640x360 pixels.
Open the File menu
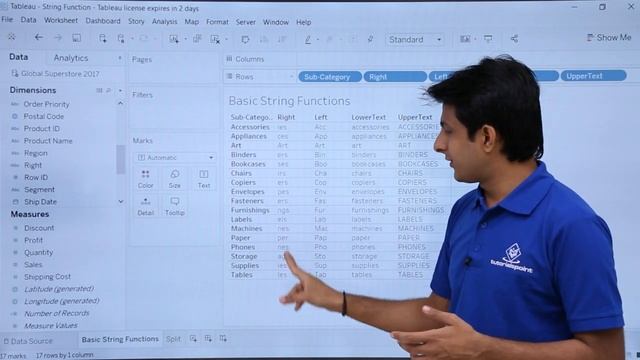(x=7, y=20)
